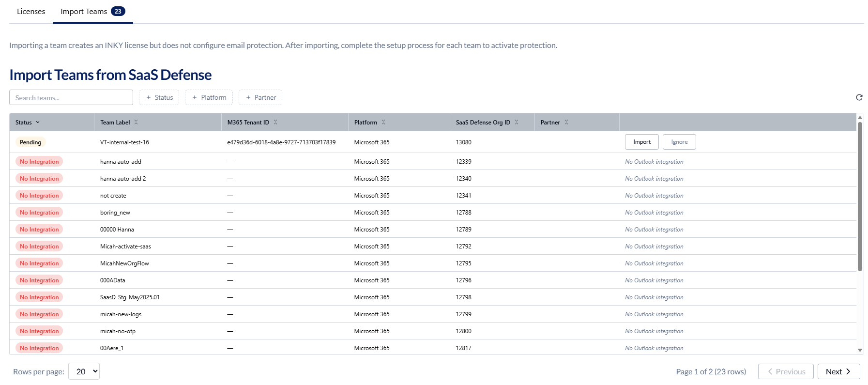Add a Partner filter
Viewport: 868px width, 385px height.
pyautogui.click(x=260, y=97)
